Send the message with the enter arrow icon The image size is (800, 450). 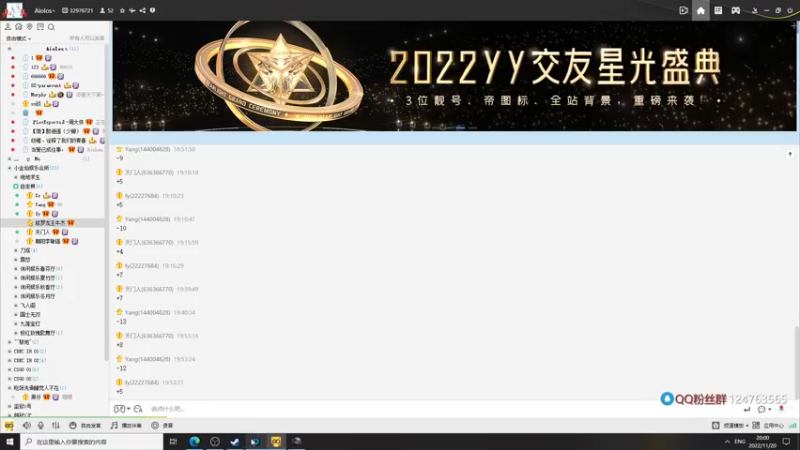pyautogui.click(x=747, y=409)
